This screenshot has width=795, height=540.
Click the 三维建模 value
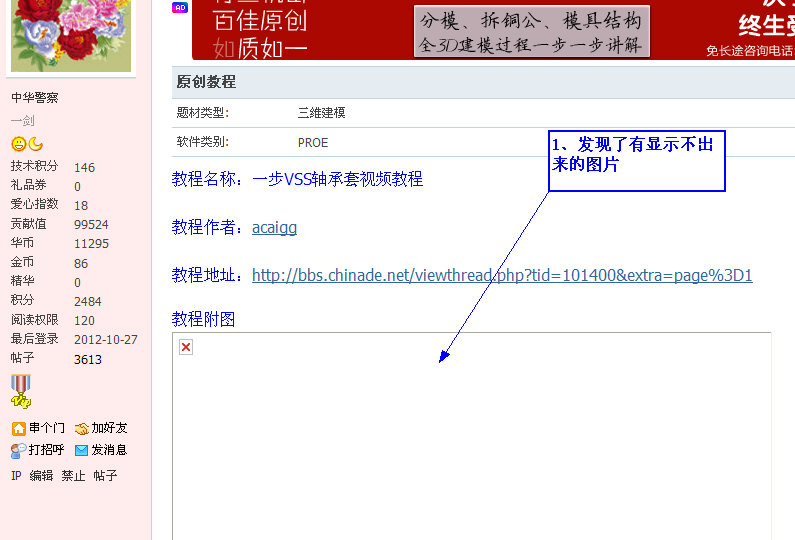click(x=321, y=113)
